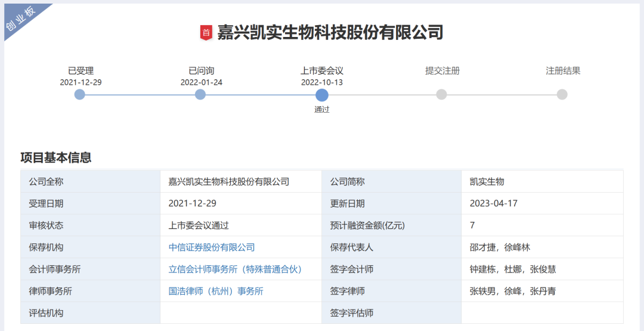Select the 已受理 timeline node
This screenshot has height=331, width=644.
click(80, 94)
